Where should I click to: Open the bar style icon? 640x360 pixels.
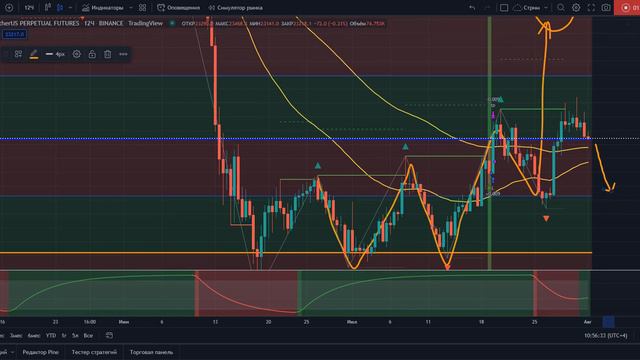tap(48, 7)
